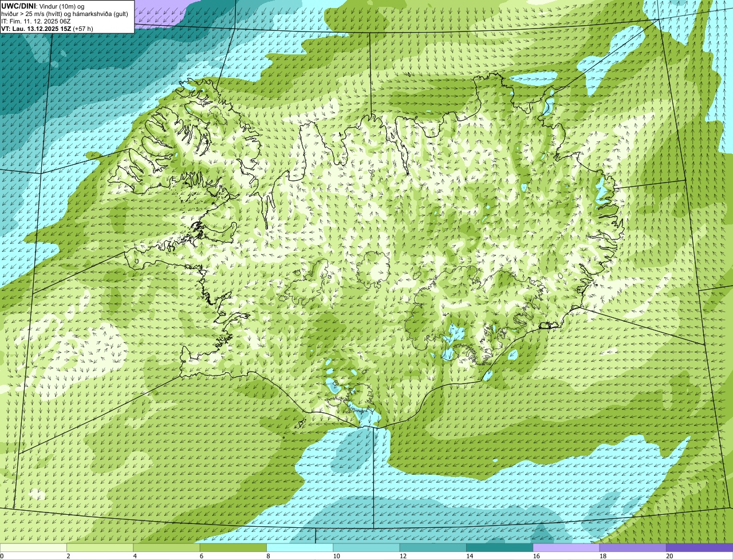This screenshot has width=733, height=560.
Task: Click the legend scale label '16'
Action: click(x=536, y=556)
